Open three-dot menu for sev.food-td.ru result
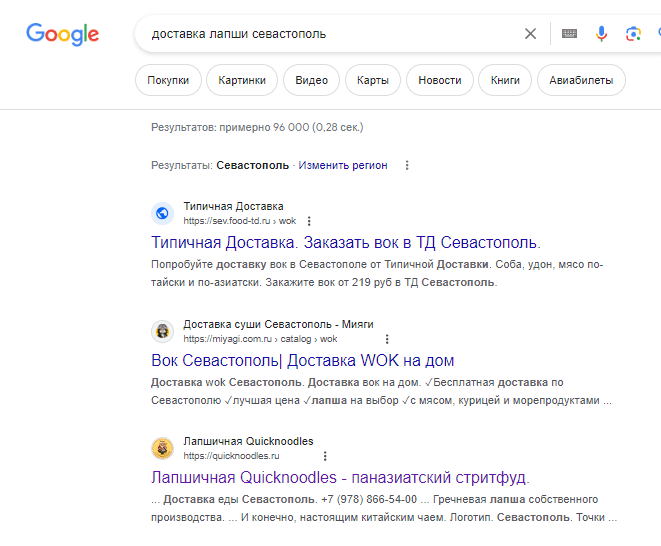661x546 pixels. coord(309,221)
